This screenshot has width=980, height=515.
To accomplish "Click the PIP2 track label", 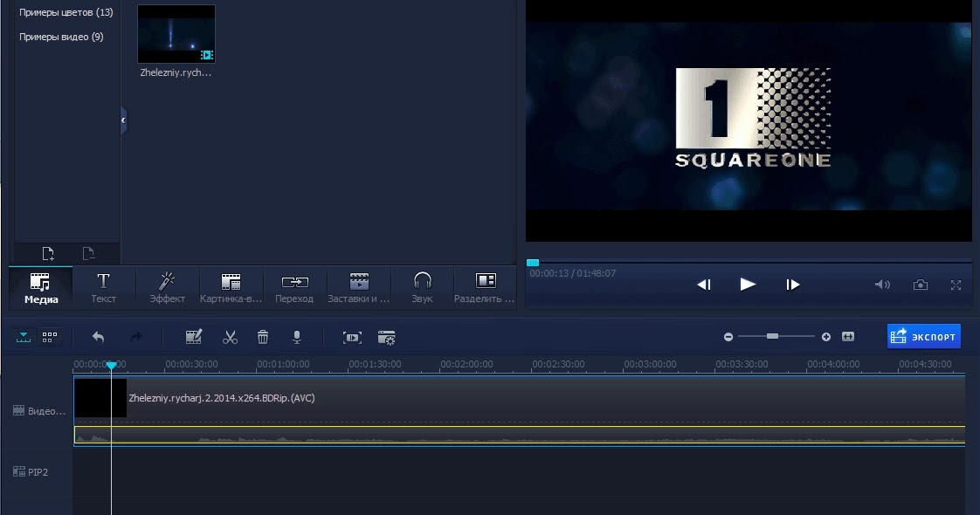I will click(31, 472).
